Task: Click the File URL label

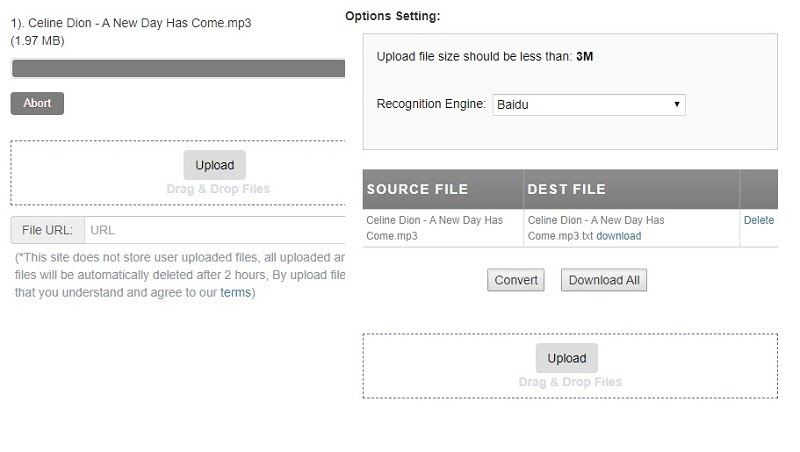Action: pos(47,230)
